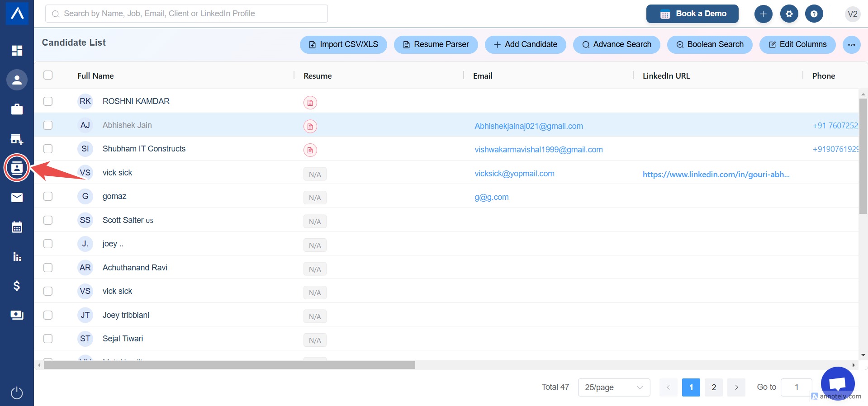This screenshot has height=406, width=868.
Task: Open candidate Achuthanand Ravi
Action: point(135,268)
